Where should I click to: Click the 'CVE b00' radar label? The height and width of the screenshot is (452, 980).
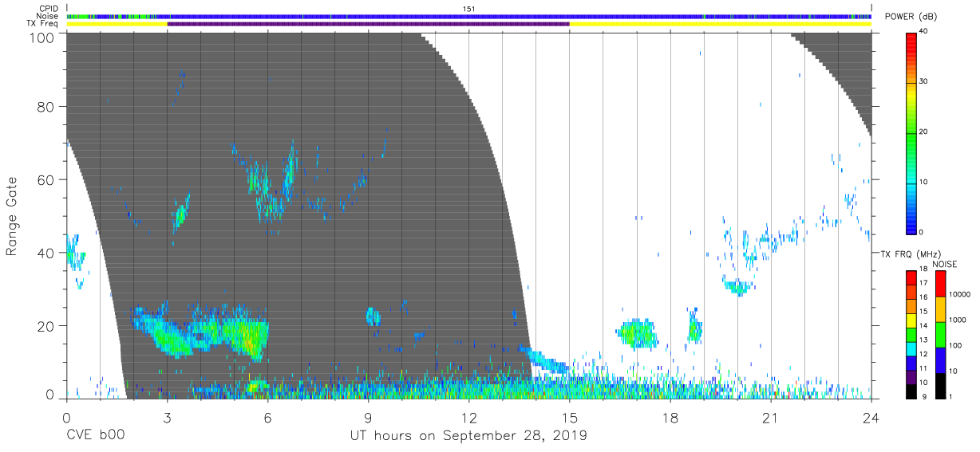point(95,436)
